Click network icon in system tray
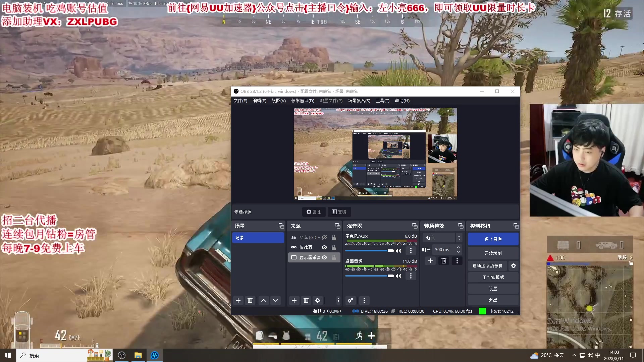The height and width of the screenshot is (362, 644). pos(582,355)
